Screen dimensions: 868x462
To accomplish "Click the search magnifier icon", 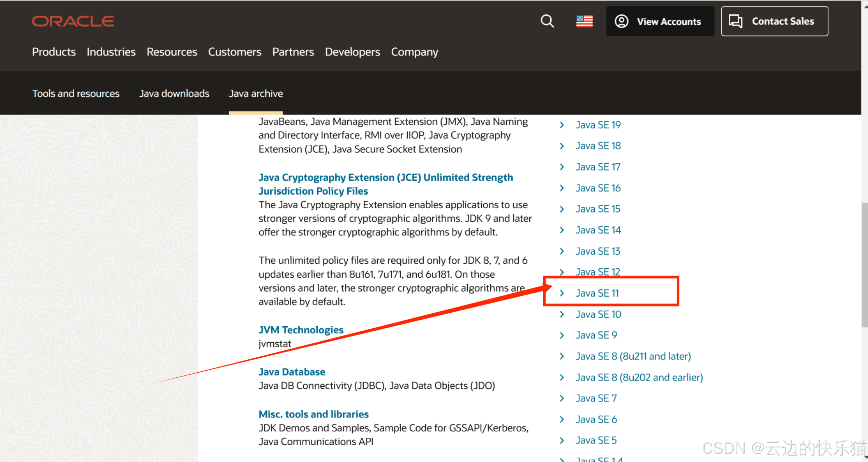I will tap(547, 21).
